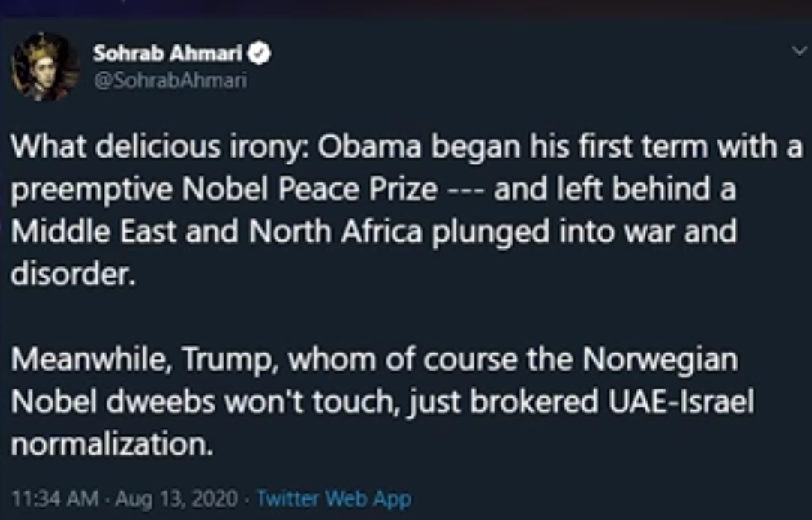Viewport: 812px width, 520px height.
Task: Click the word "disorder" in first paragraph
Action: coord(73,275)
